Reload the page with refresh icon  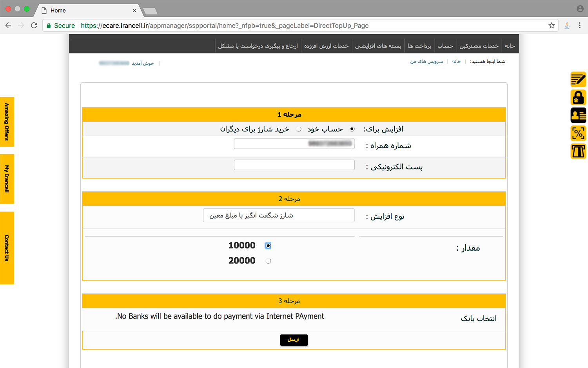[x=34, y=26]
